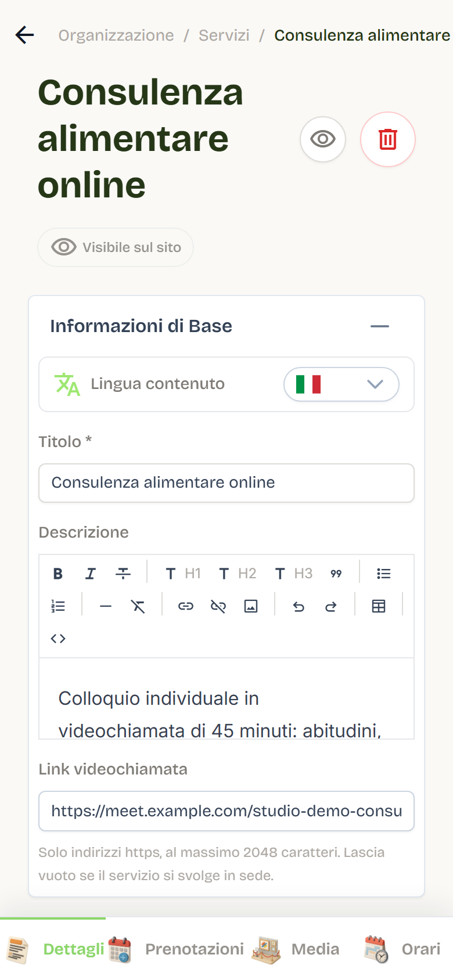Image resolution: width=453 pixels, height=980 pixels.
Task: Set Heading 3 style
Action: (293, 574)
